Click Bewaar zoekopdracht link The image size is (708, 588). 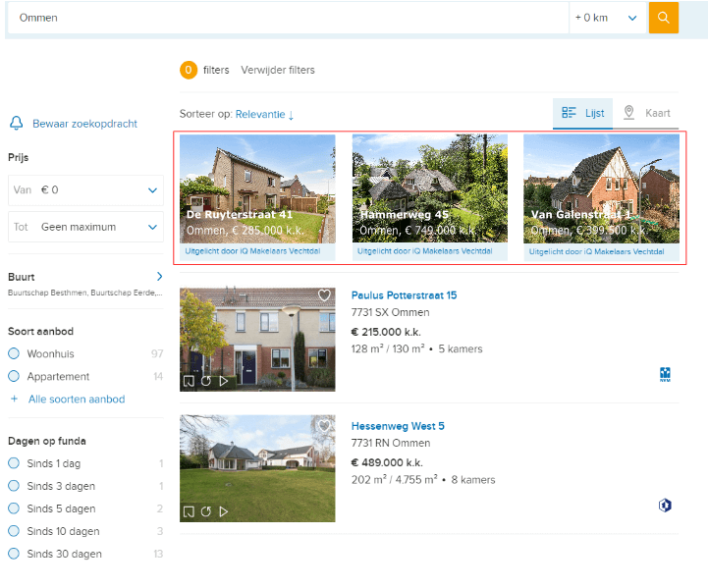pyautogui.click(x=84, y=124)
